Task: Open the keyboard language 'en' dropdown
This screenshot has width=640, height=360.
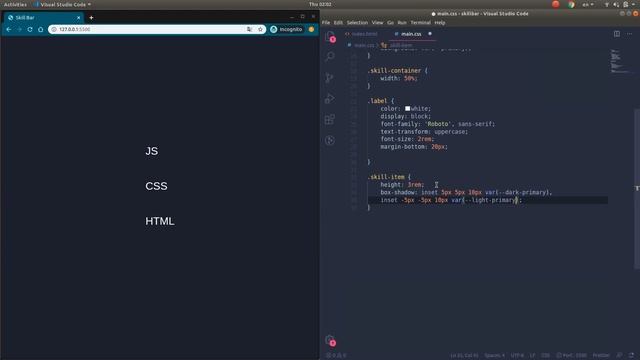Action: click(x=588, y=4)
